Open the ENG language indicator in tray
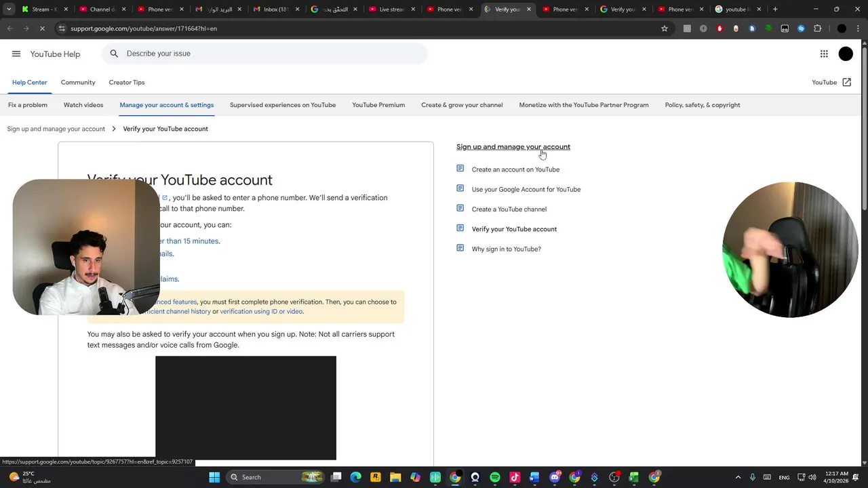This screenshot has height=488, width=868. coord(784,477)
